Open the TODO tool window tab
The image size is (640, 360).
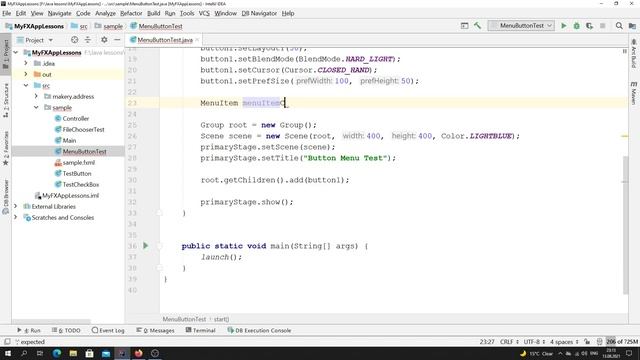[x=66, y=330]
